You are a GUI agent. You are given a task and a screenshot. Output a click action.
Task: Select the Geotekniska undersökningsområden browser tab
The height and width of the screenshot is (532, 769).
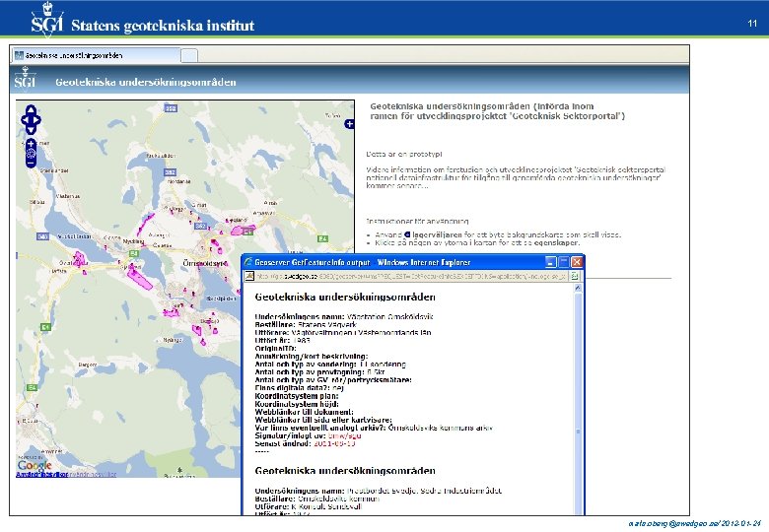coord(97,55)
